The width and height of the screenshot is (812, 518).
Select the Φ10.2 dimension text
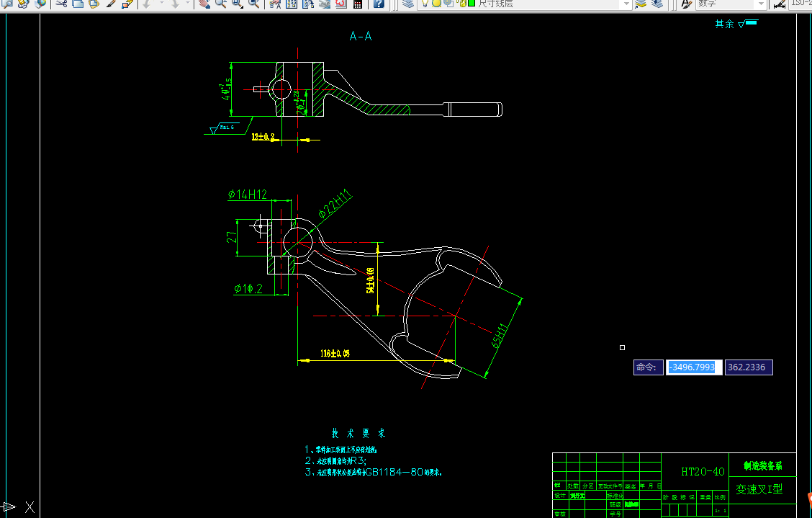pyautogui.click(x=248, y=288)
